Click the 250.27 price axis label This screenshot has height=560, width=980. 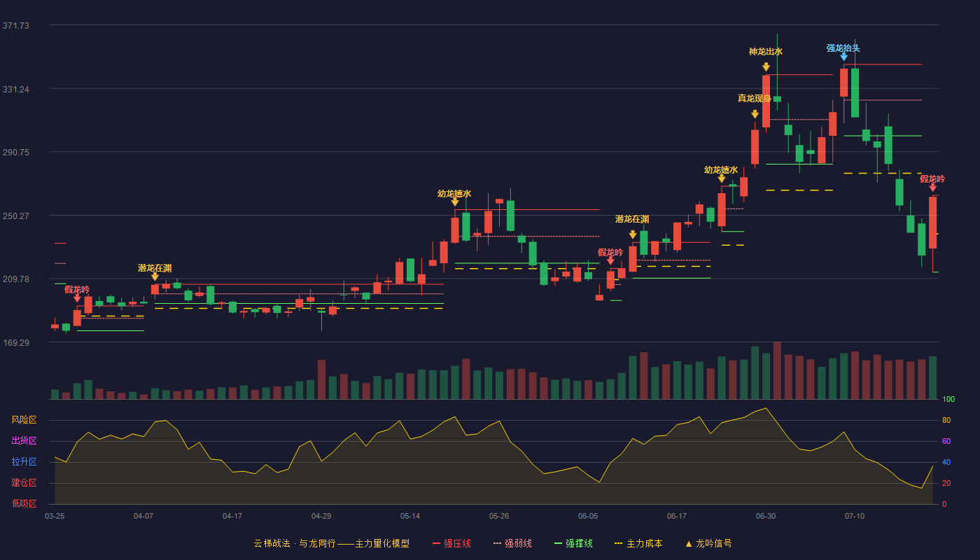pyautogui.click(x=16, y=216)
